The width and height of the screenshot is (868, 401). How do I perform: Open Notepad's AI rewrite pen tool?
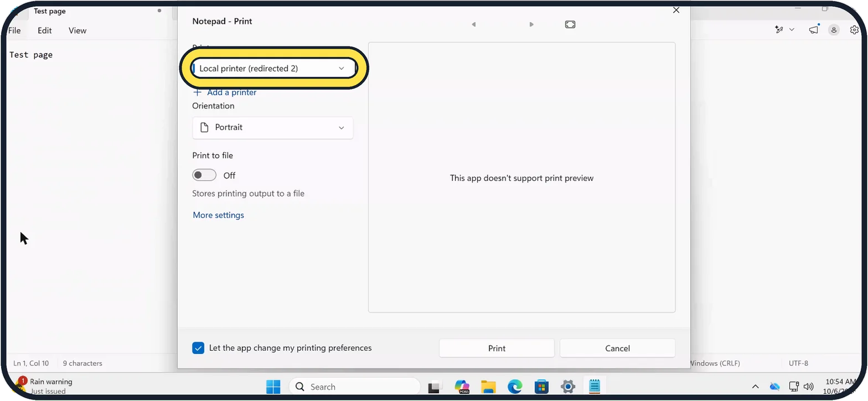[x=779, y=30]
